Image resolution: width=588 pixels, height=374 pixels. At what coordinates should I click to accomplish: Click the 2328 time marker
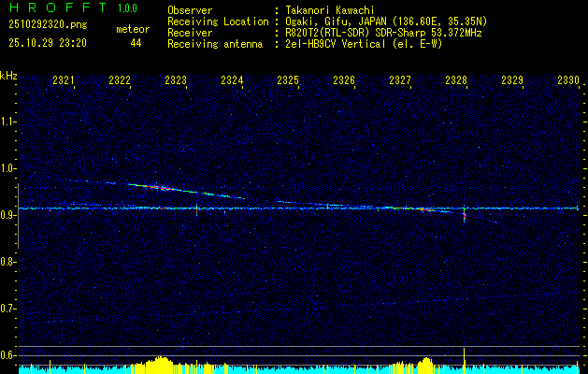point(456,79)
